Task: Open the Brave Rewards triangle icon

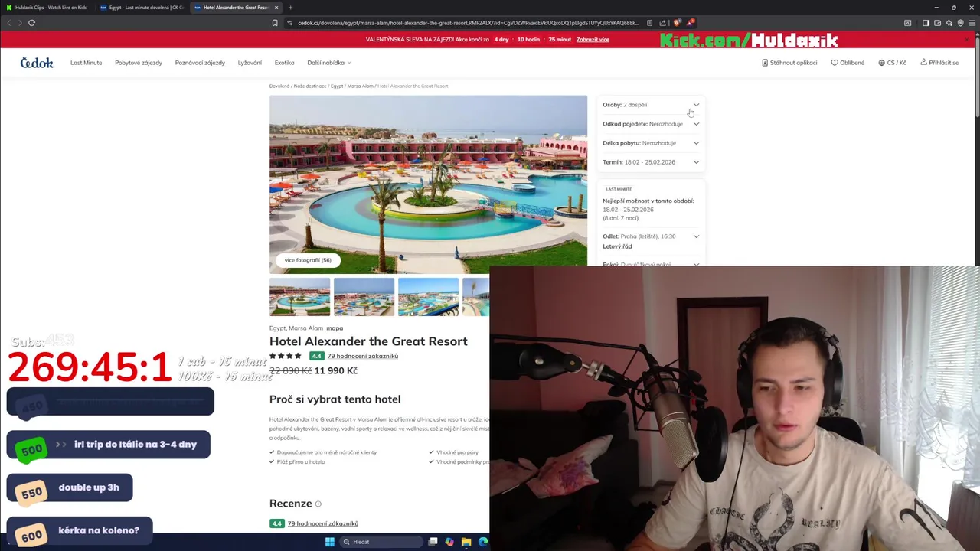Action: tap(690, 23)
